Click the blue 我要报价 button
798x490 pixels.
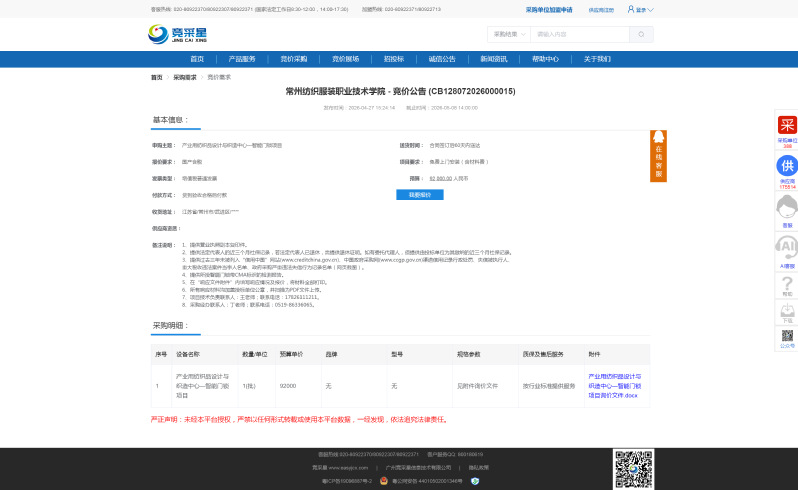click(420, 195)
